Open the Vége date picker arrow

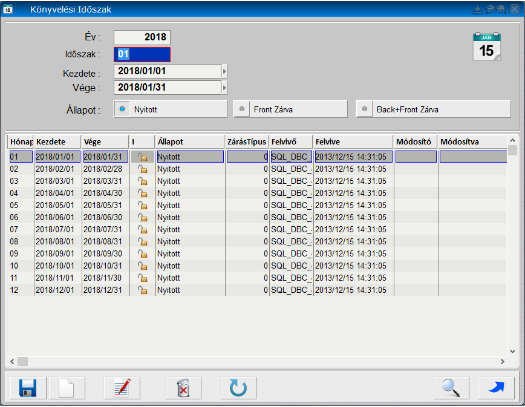pyautogui.click(x=224, y=88)
